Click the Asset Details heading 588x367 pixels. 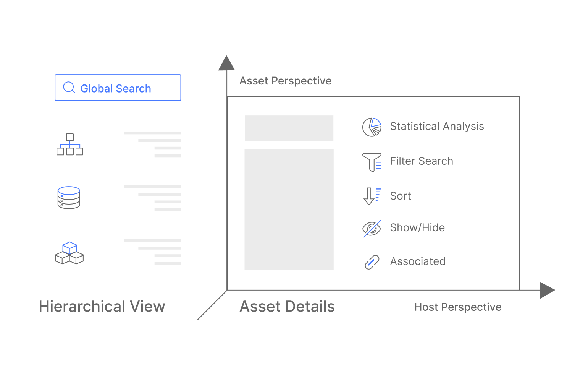[x=287, y=307]
